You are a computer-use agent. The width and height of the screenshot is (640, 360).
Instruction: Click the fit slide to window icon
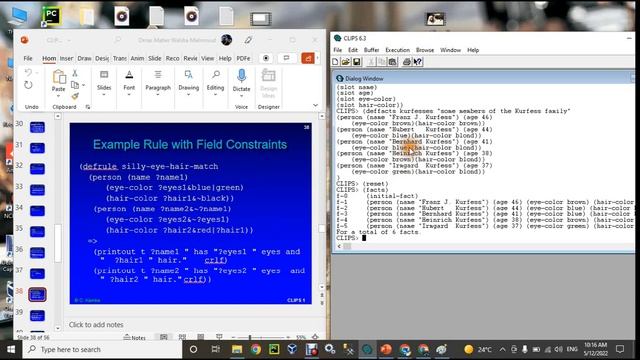[315, 337]
